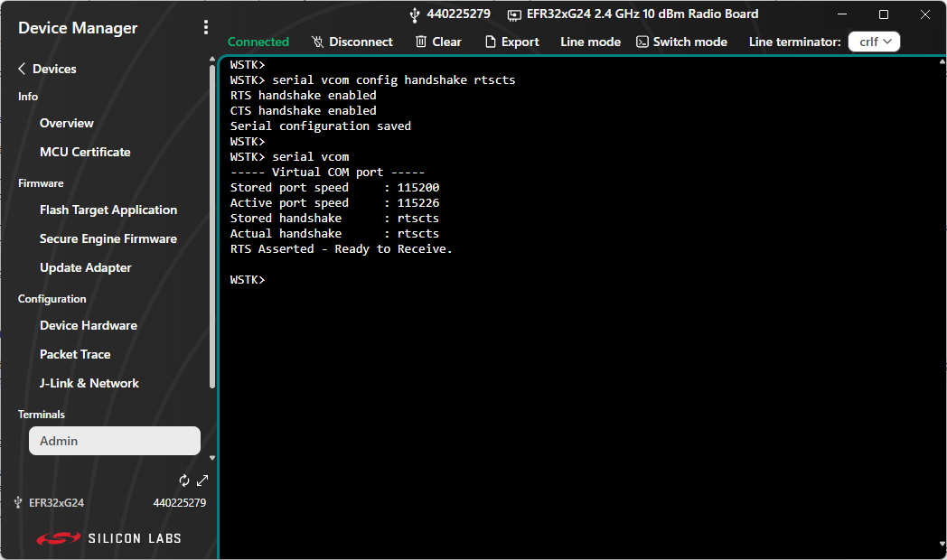Click the 'CTS handshake enabled' line
This screenshot has height=560, width=947.
304,111
